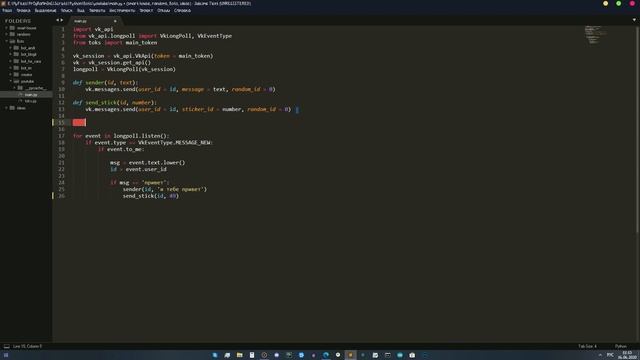The width and height of the screenshot is (640, 360).
Task: Click the FOLDERS sidebar heading
Action: 18,20
